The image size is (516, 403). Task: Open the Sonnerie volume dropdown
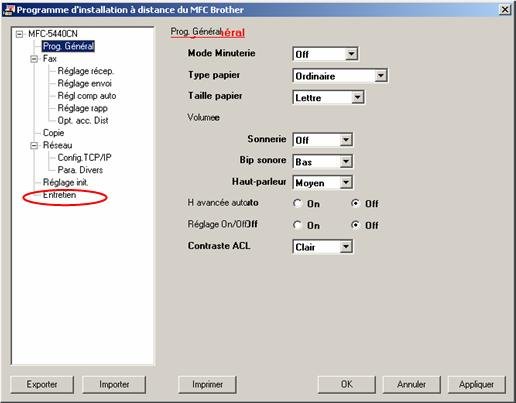tap(346, 140)
